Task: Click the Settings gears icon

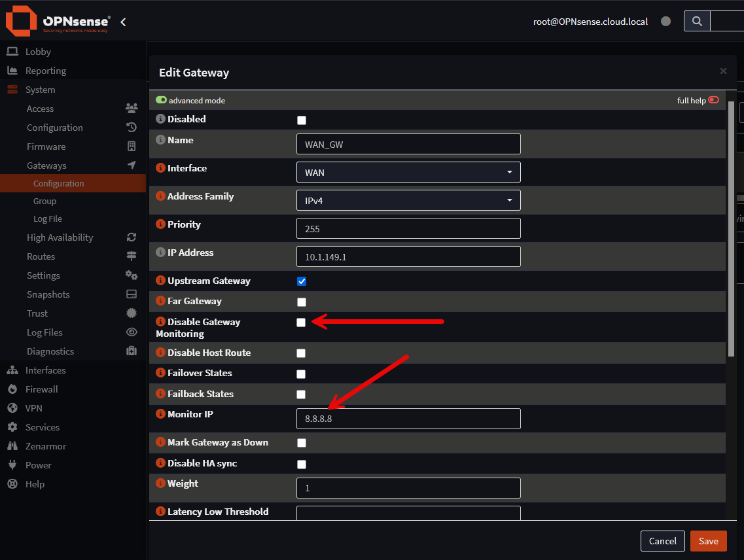Action: (132, 275)
